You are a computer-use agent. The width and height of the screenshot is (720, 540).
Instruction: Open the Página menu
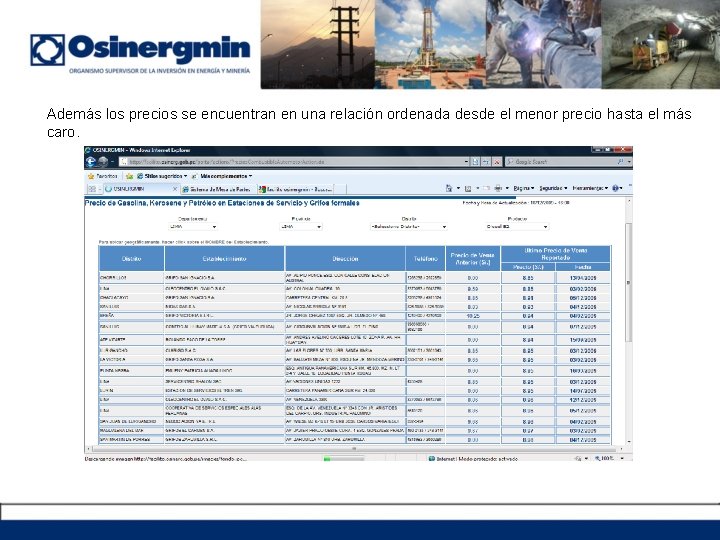(x=523, y=188)
